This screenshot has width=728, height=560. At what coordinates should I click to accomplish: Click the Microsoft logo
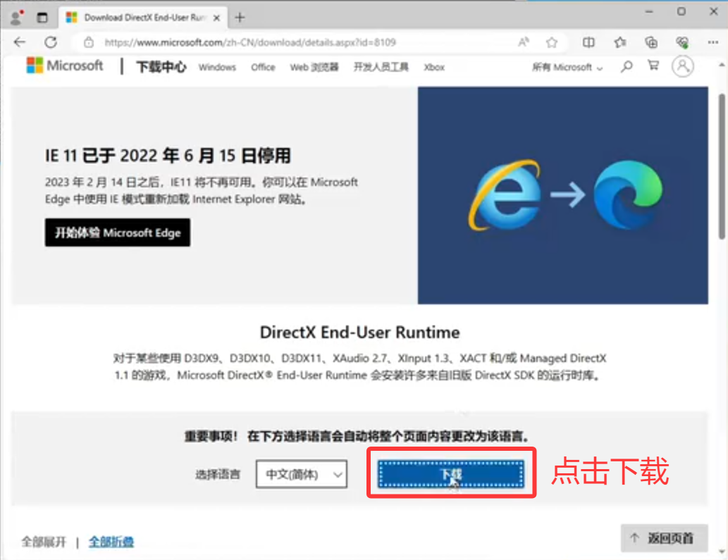point(65,66)
